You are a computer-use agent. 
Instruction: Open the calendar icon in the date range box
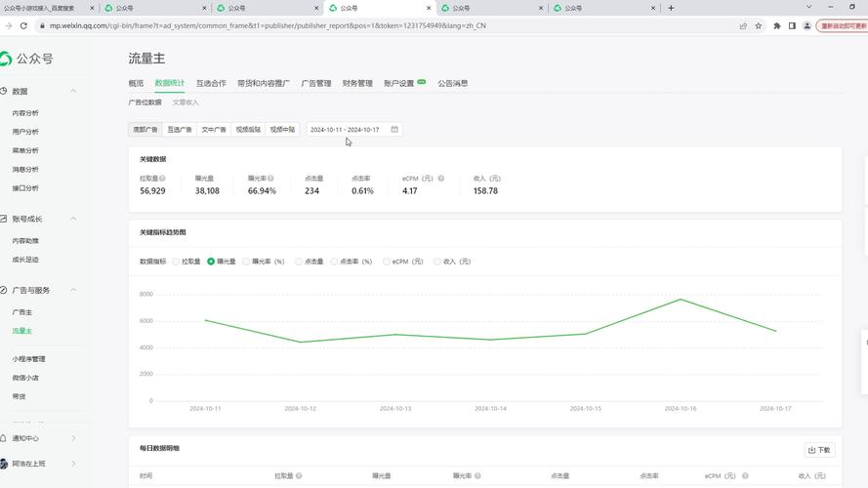[x=394, y=129]
